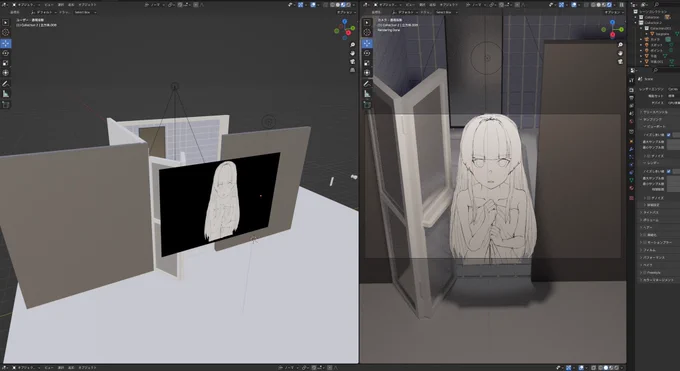This screenshot has width=680, height=371.
Task: Toggle Render noise threshold checkbox
Action: [x=668, y=171]
